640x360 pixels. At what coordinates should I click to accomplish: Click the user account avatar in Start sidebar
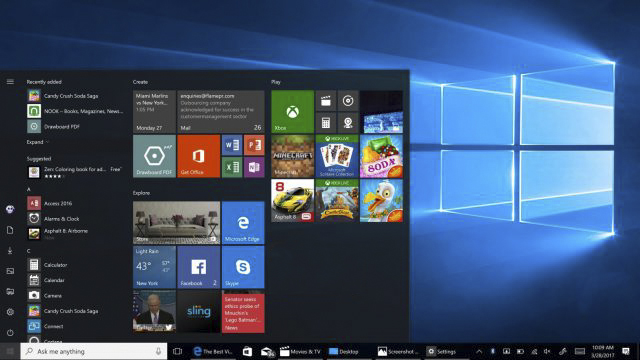[10, 209]
